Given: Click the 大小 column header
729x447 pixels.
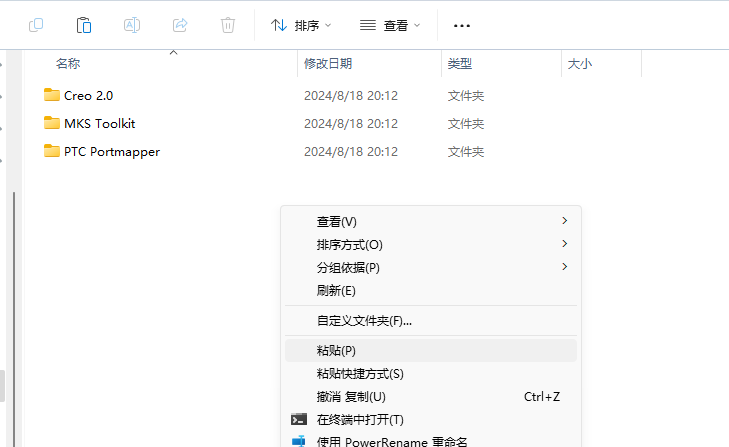Looking at the screenshot, I should pos(580,64).
